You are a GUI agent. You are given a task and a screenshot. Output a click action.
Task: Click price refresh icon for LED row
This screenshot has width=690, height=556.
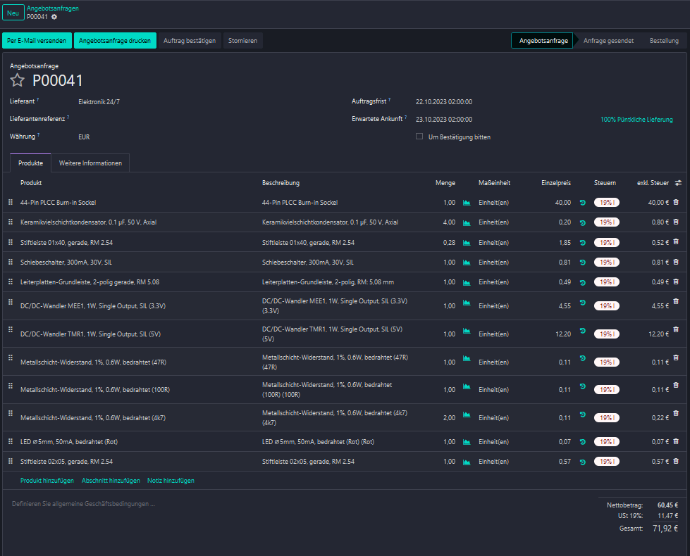coord(582,441)
